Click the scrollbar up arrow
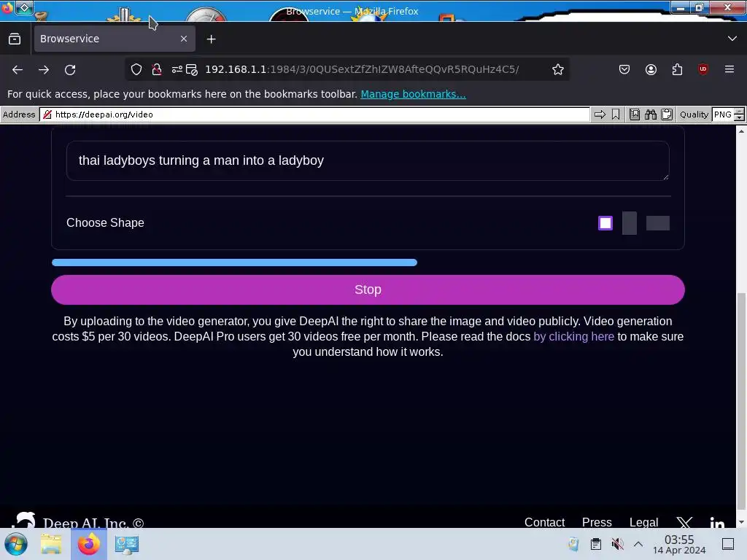The height and width of the screenshot is (560, 747). point(741,131)
